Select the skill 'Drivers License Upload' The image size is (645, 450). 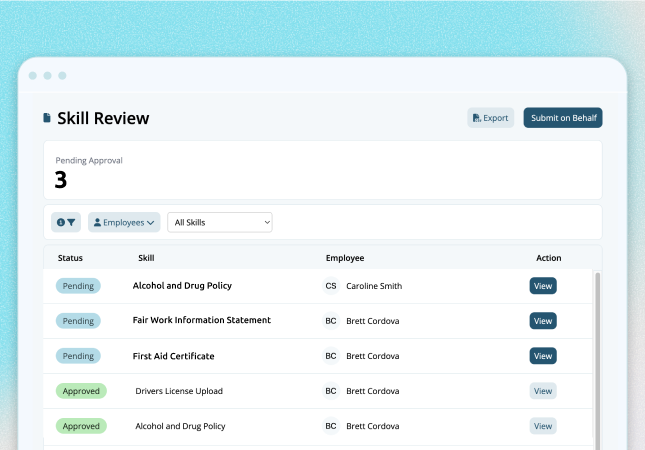[179, 391]
